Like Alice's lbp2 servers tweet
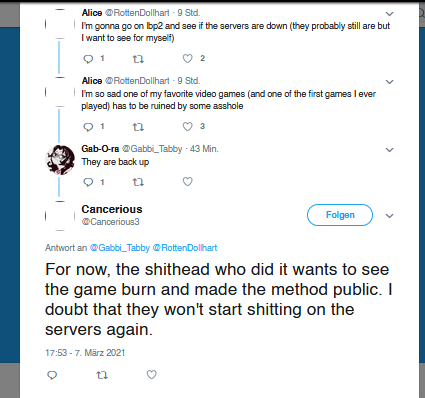This screenshot has height=398, width=425. pyautogui.click(x=188, y=59)
